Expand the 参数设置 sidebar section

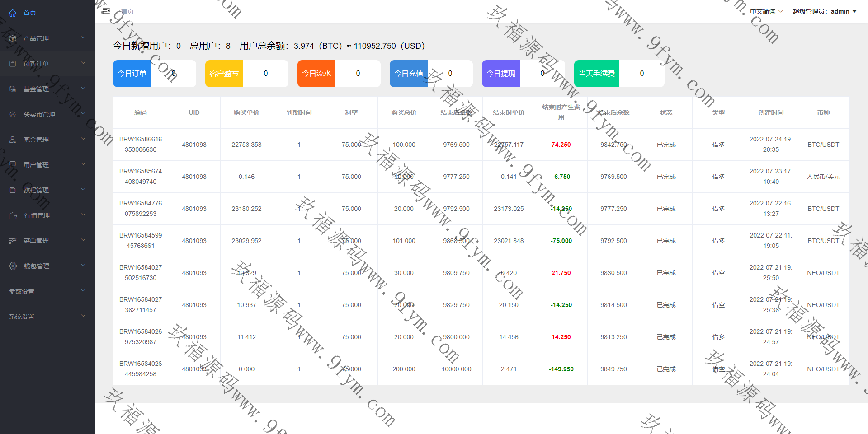coord(47,291)
